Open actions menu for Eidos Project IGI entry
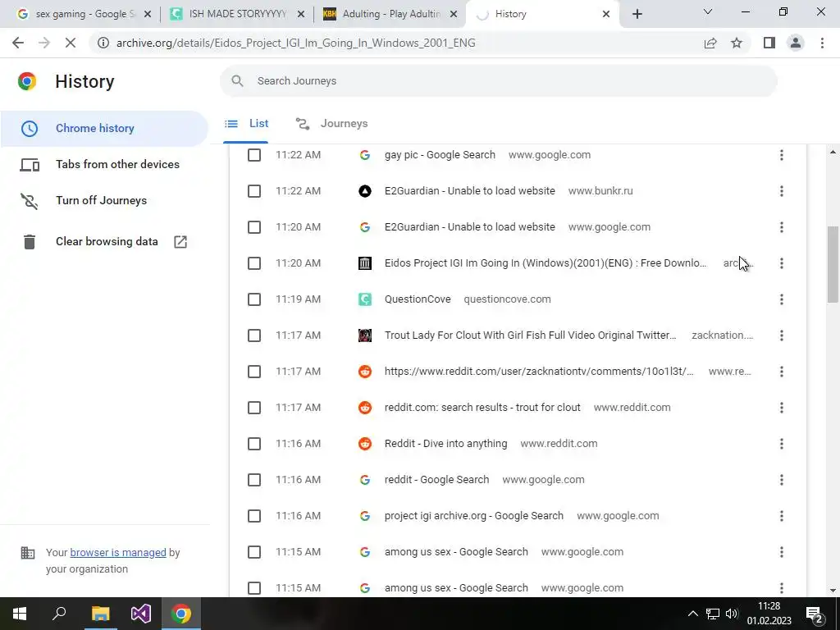Screen dimensions: 840x630 tap(782, 263)
